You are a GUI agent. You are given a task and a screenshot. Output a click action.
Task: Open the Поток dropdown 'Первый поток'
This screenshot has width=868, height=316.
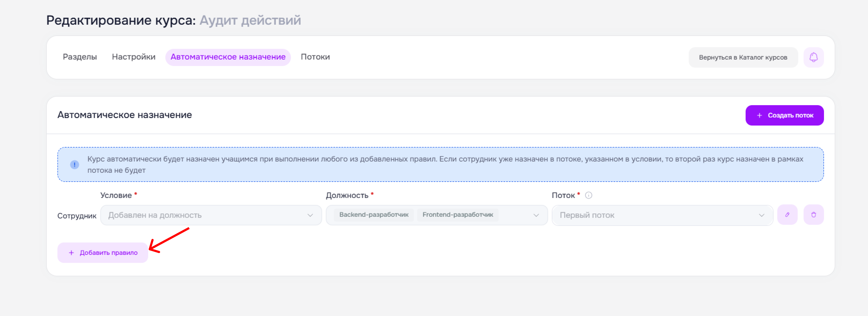(662, 215)
